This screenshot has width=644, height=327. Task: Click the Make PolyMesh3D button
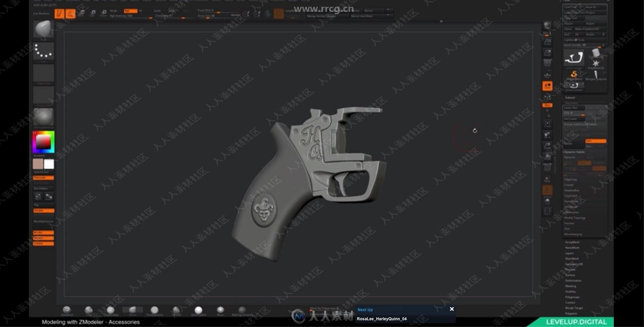click(x=590, y=29)
